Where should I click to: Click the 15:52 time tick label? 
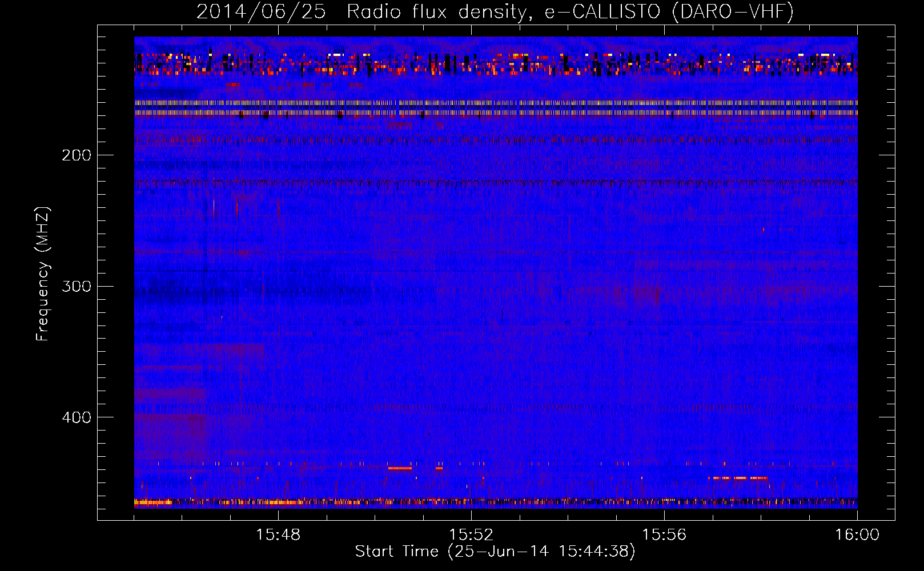tap(471, 534)
